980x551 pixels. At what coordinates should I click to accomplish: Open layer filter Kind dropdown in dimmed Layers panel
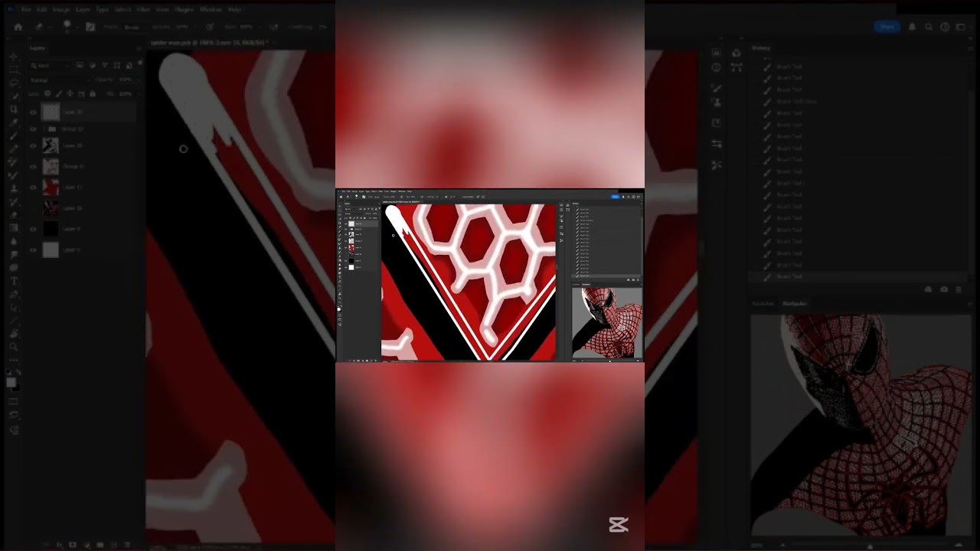(51, 65)
